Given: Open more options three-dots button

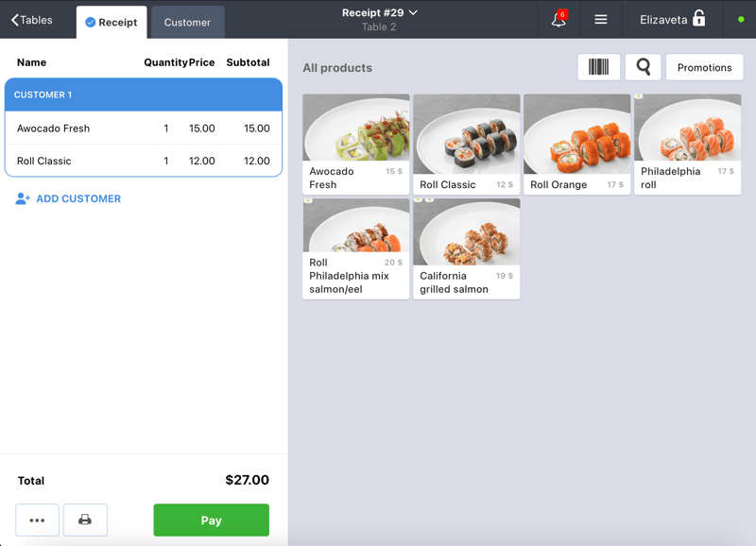Looking at the screenshot, I should pos(37,520).
